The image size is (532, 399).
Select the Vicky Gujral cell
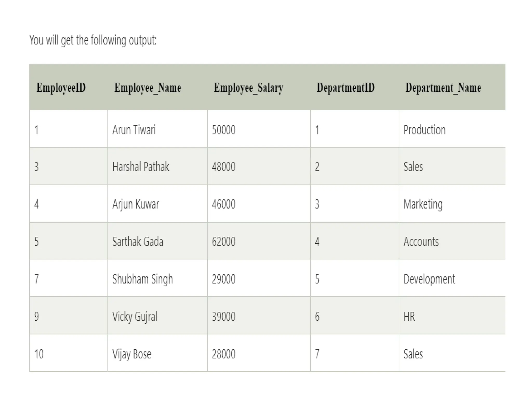(135, 316)
